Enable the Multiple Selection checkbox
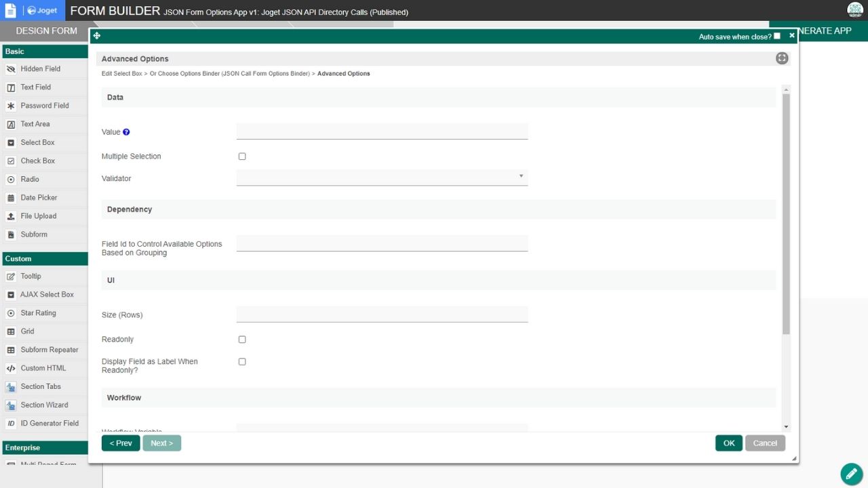 242,157
